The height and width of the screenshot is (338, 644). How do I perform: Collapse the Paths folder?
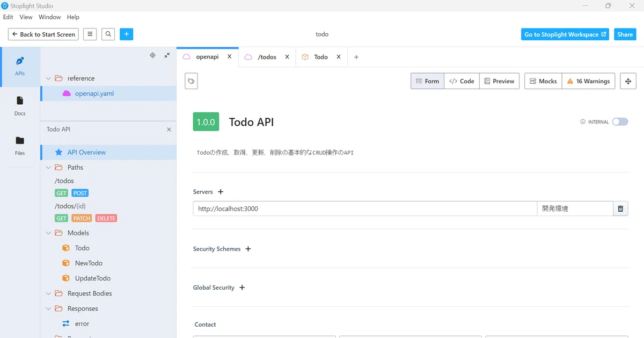point(49,168)
